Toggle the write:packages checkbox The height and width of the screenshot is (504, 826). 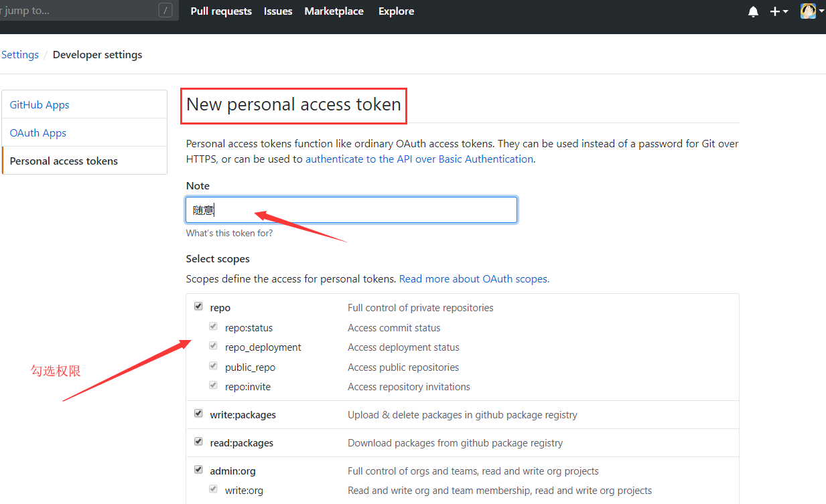(198, 414)
